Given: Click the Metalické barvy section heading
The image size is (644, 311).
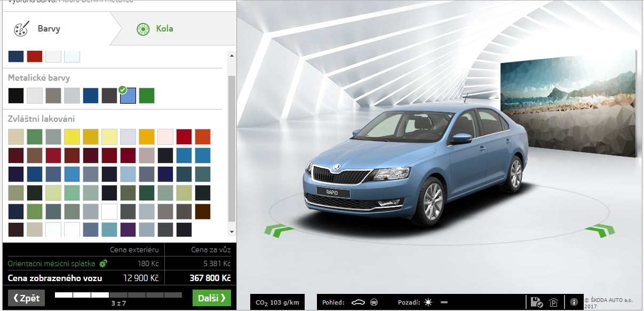Looking at the screenshot, I should (39, 78).
